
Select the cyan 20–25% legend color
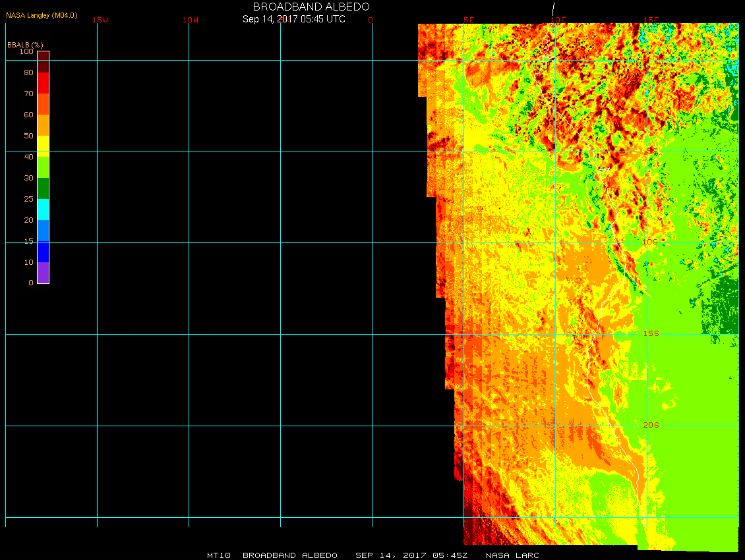point(43,210)
